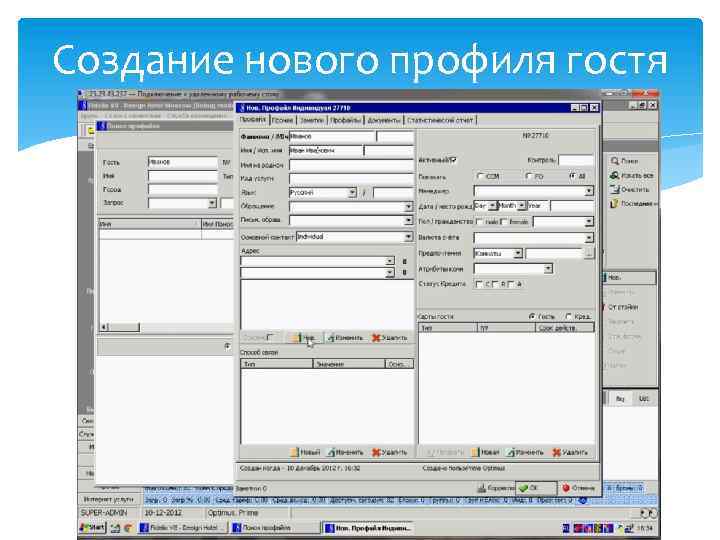Check the female gender checkbox

coord(504,222)
